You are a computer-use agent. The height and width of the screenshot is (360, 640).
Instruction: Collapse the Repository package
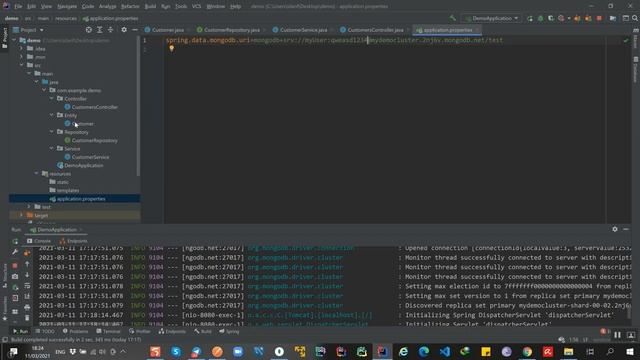click(52, 132)
